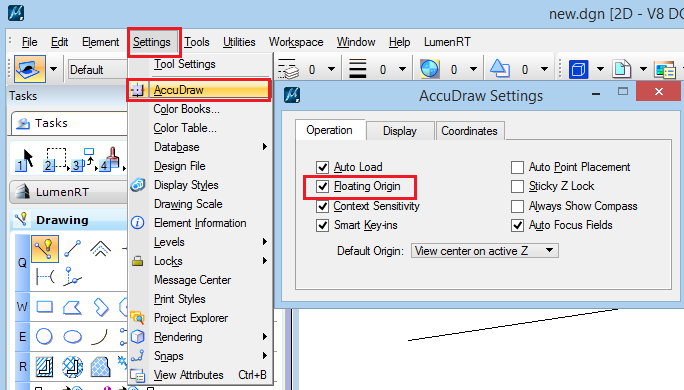
Task: Select the highlighted Place SmartLine tool
Action: point(45,249)
